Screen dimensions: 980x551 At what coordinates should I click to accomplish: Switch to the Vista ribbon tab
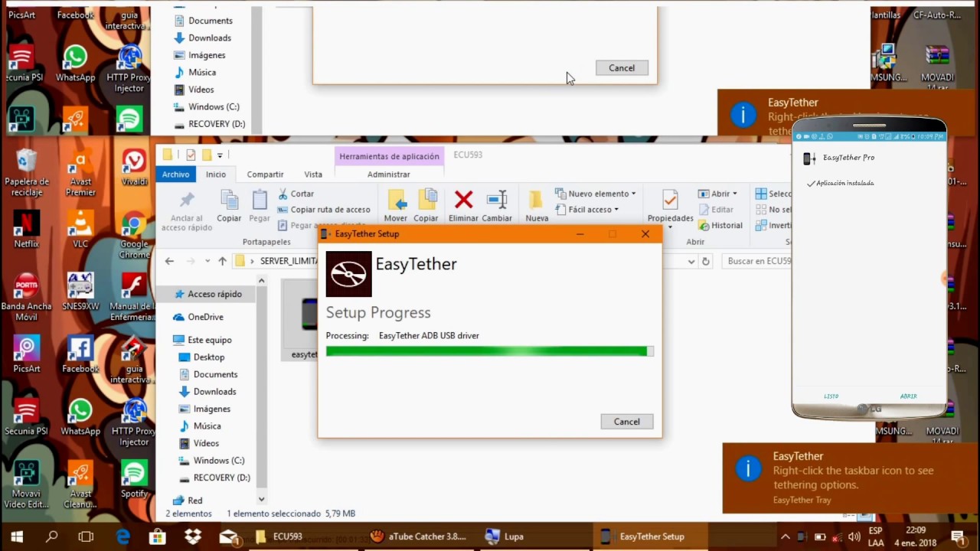coord(313,174)
